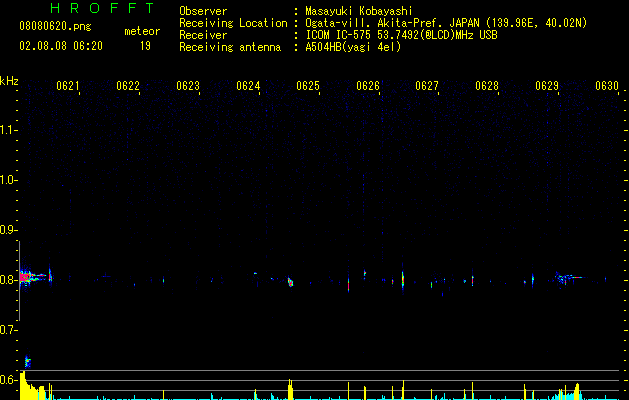
Task: Click the small blob near 0.63 kHz
Action: click(28, 362)
